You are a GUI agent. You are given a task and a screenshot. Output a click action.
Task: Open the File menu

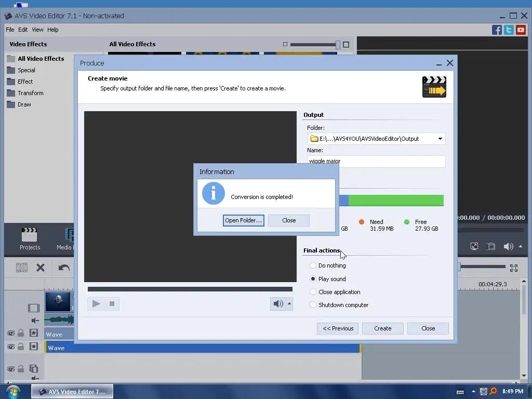click(x=10, y=30)
